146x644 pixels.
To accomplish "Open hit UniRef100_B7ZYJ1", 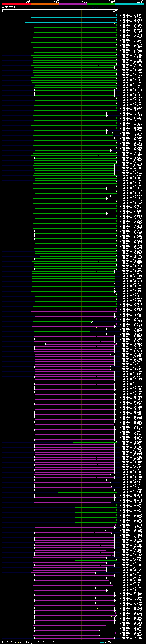I will (x=131, y=85).
